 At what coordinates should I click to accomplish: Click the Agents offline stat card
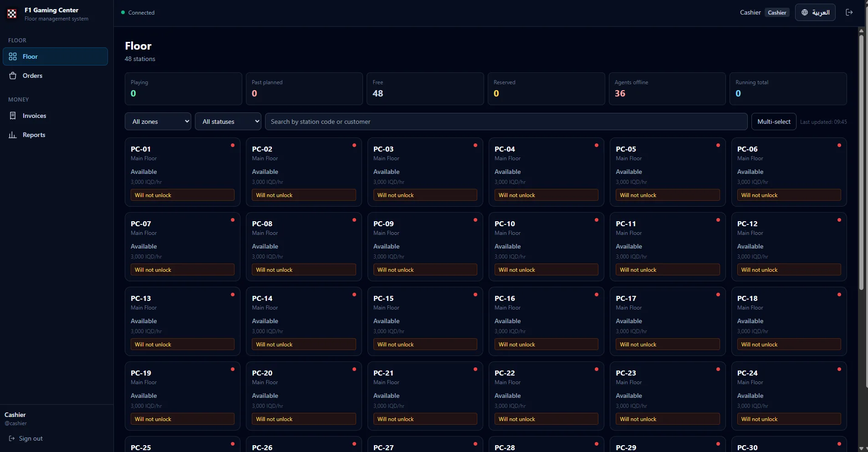pyautogui.click(x=667, y=89)
